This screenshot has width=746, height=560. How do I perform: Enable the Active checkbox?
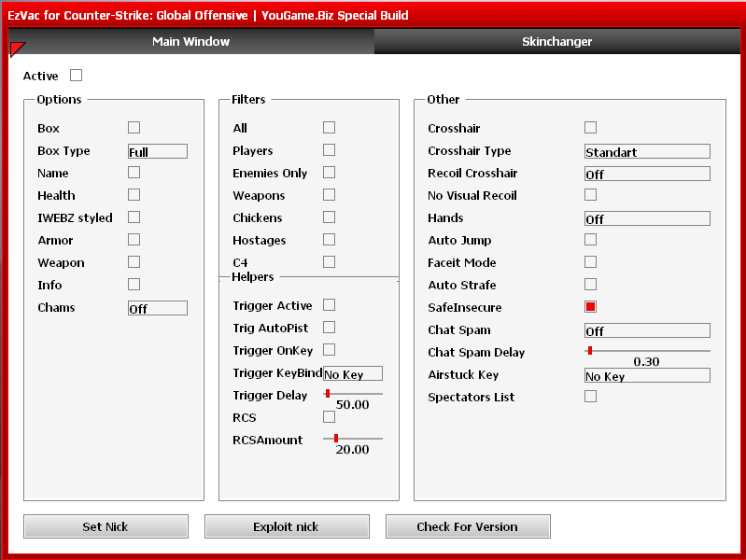pyautogui.click(x=77, y=76)
